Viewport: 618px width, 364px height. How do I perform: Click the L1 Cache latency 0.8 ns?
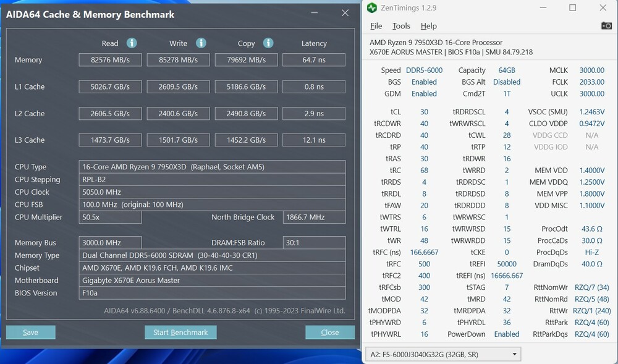[x=314, y=87]
